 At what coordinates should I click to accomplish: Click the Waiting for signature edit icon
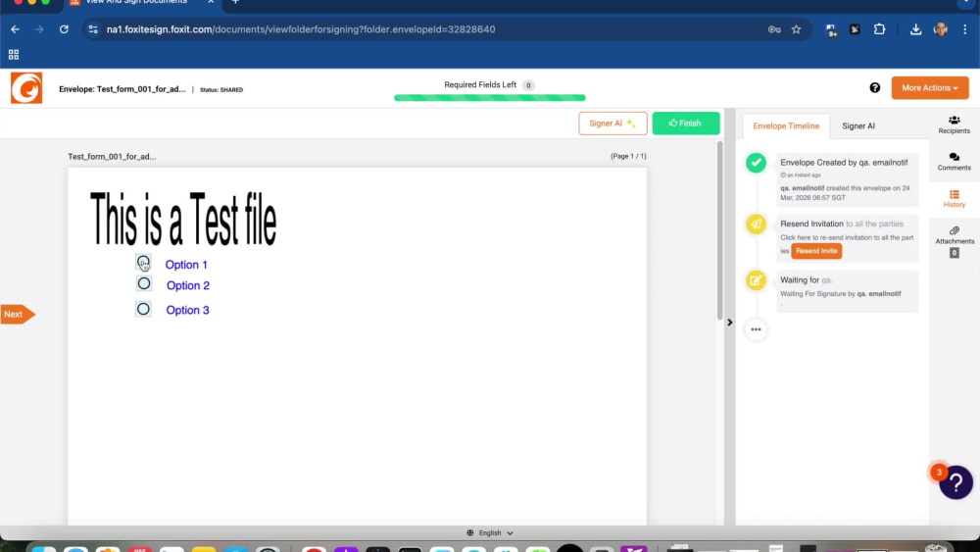pos(756,280)
